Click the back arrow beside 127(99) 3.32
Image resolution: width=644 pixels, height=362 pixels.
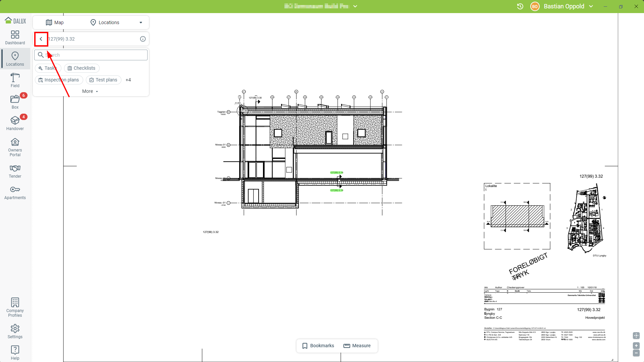click(41, 39)
